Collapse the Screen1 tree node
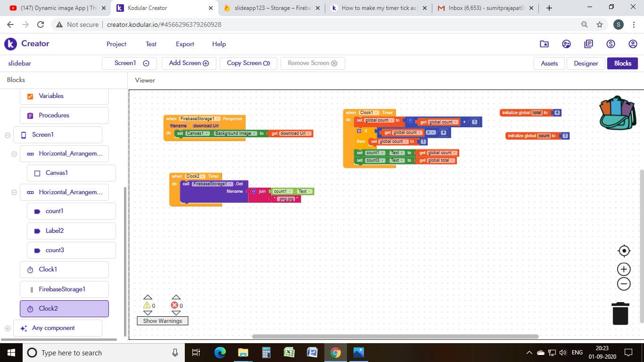Screen dimensions: 644x362 click(8, 135)
